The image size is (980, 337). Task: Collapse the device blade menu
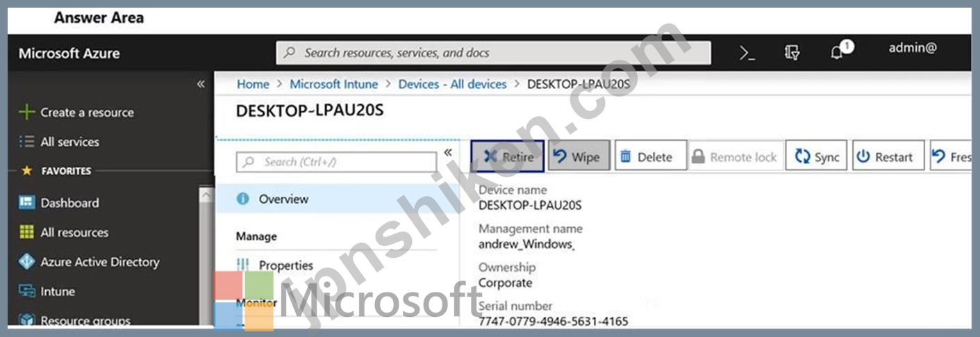448,153
